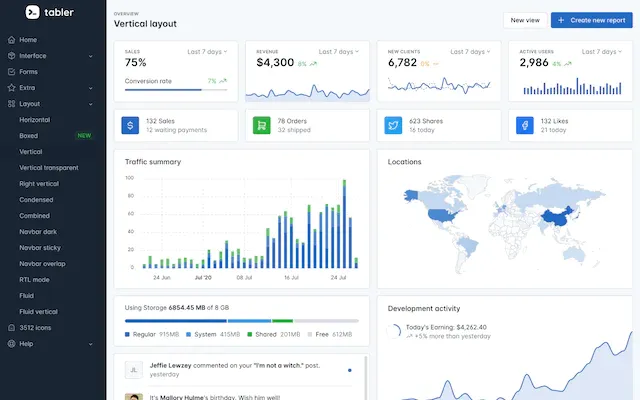Open Sales Last 7 days dropdown
The height and width of the screenshot is (400, 640).
click(207, 51)
